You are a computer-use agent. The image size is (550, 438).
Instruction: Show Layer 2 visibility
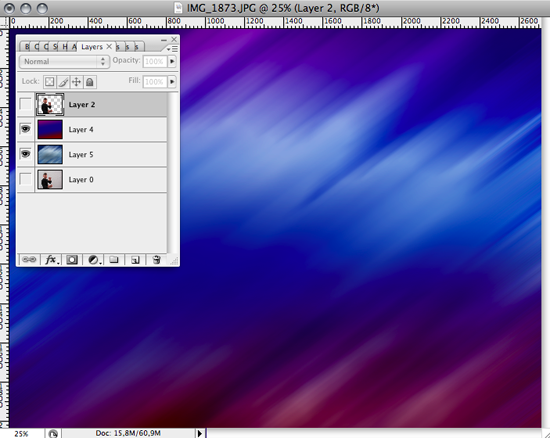25,104
